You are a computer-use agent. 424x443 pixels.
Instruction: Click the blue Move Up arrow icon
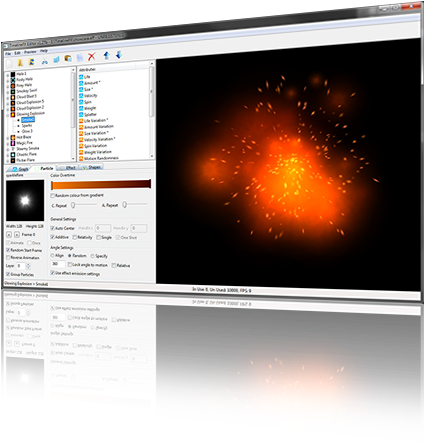(107, 55)
